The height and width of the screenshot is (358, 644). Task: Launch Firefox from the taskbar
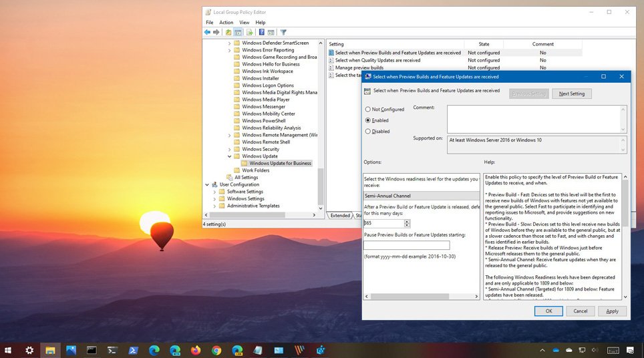coord(195,350)
